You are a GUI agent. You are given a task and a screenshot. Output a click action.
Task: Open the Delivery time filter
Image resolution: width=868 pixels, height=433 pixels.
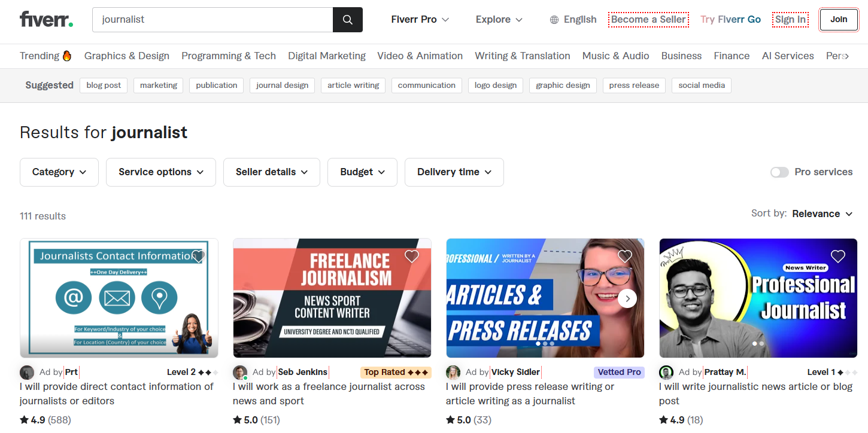454,172
